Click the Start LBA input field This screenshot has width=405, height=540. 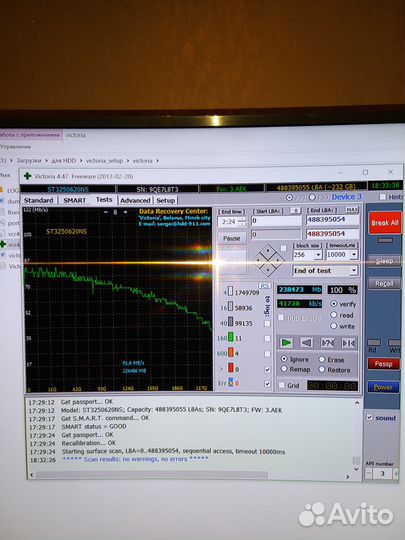tap(276, 220)
